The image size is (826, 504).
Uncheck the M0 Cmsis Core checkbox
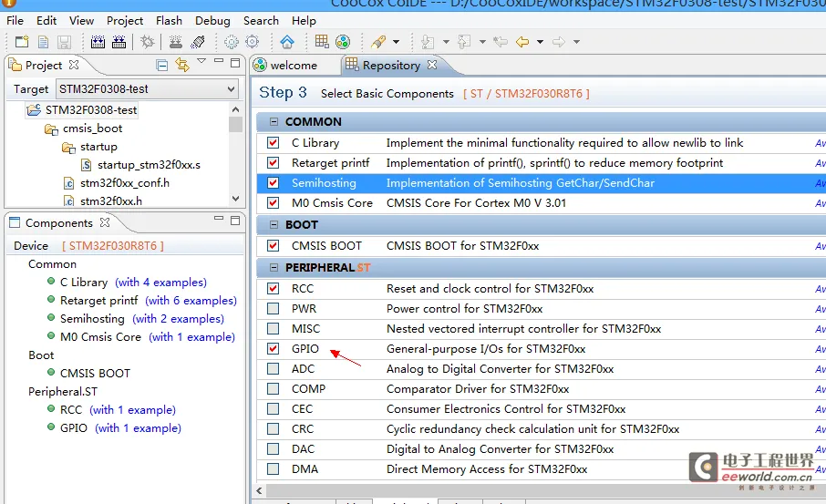273,202
